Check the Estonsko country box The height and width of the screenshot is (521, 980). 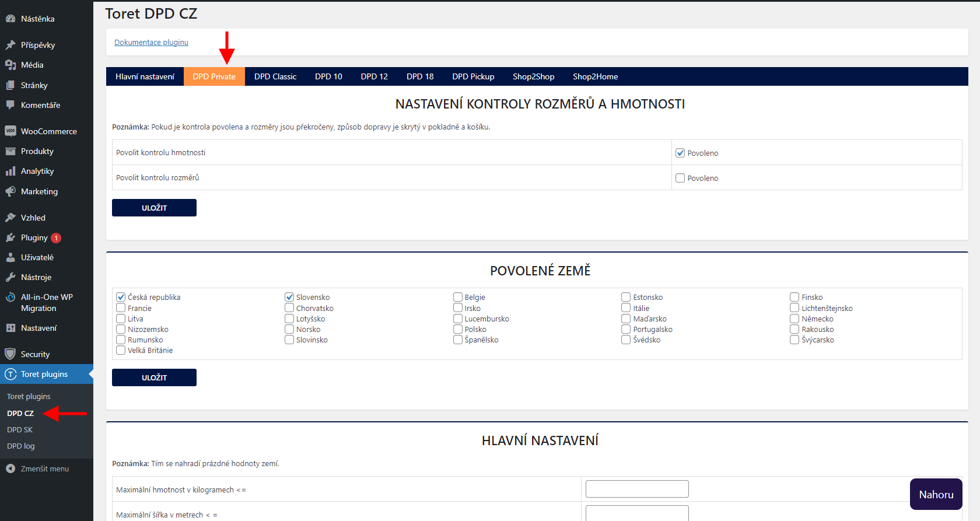point(626,297)
